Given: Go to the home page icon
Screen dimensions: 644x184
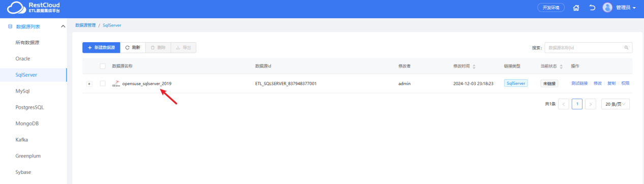Looking at the screenshot, I should point(576,8).
